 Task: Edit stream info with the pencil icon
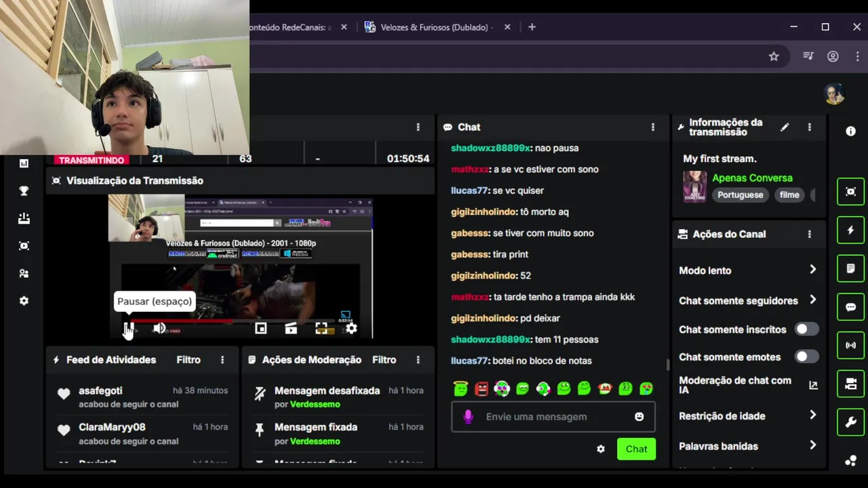[x=785, y=127]
